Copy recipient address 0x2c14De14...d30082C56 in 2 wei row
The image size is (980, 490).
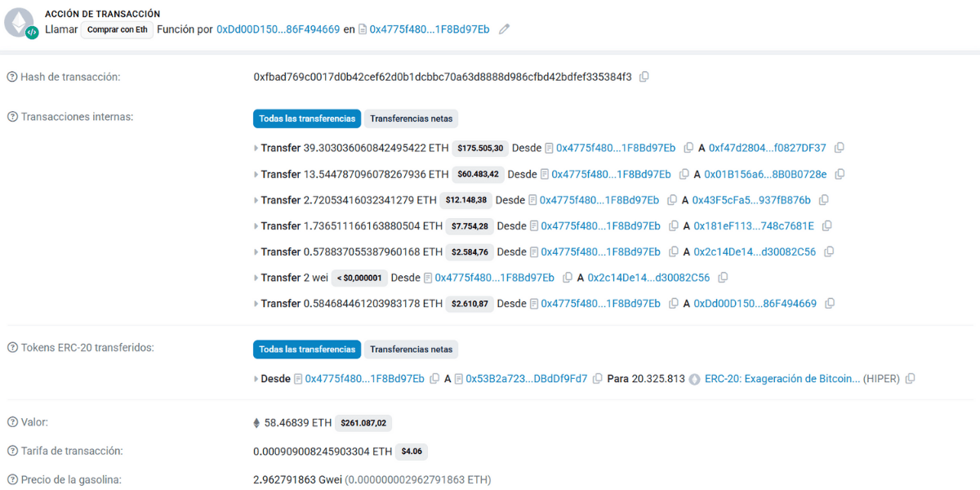coord(723,278)
